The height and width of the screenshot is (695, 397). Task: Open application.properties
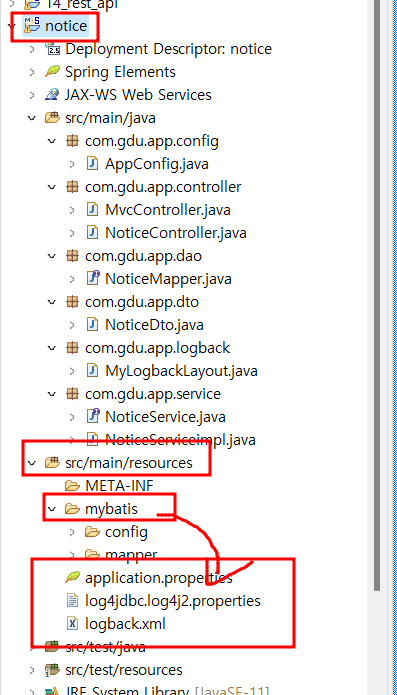[x=159, y=578]
